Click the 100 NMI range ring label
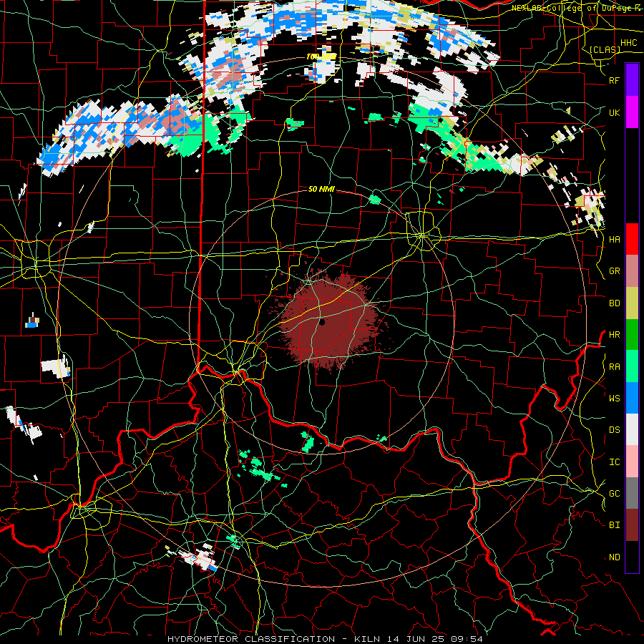644x644 pixels. (321, 57)
